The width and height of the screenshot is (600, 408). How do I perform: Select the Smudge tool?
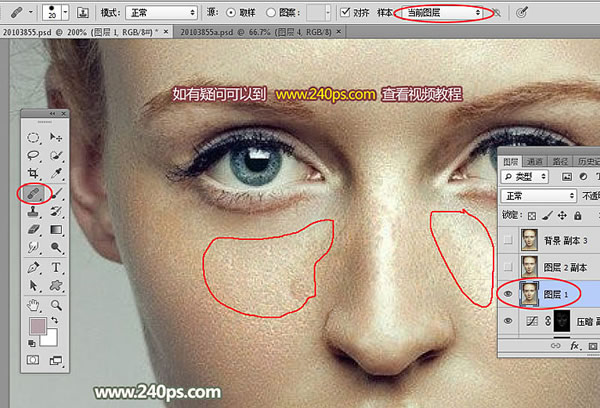pyautogui.click(x=33, y=247)
